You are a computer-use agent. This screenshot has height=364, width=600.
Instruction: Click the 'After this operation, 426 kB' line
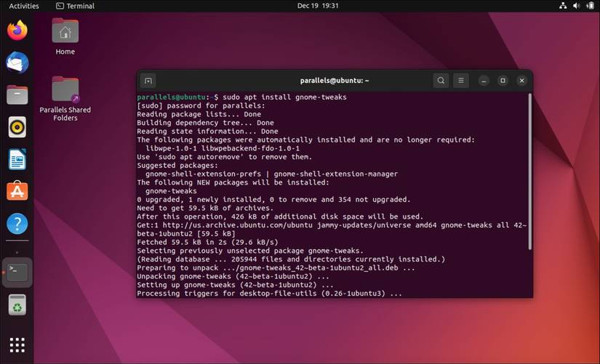tap(281, 217)
